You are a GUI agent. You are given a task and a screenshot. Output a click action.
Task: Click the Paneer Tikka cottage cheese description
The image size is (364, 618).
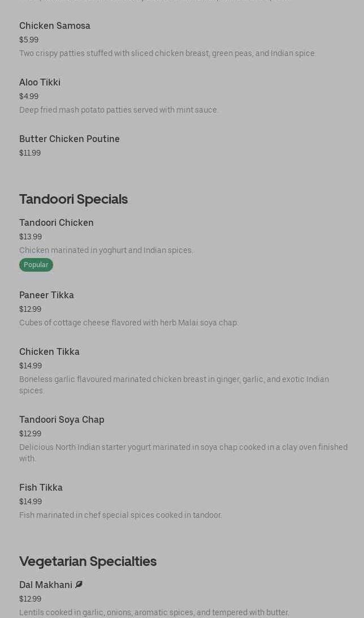(x=129, y=323)
